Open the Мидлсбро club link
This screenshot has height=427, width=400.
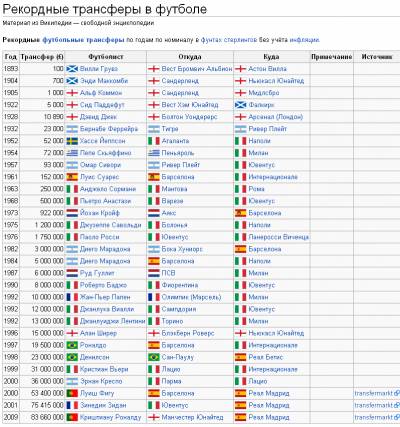(x=264, y=93)
